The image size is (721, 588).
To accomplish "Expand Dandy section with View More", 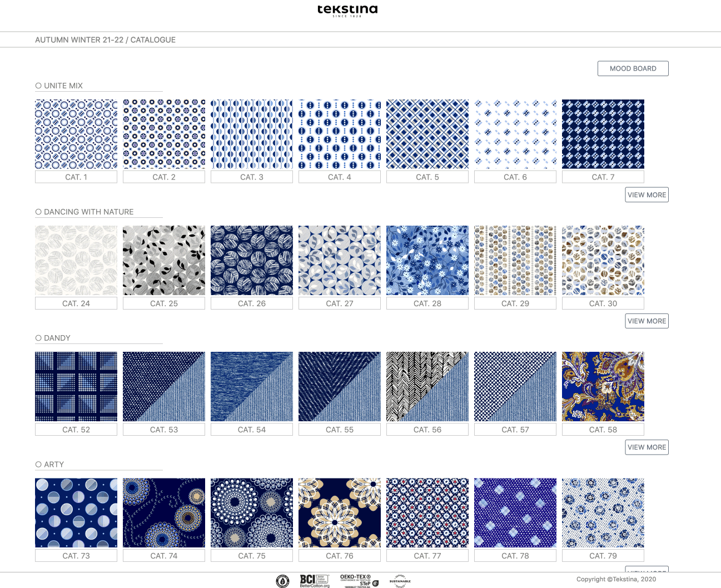I will click(647, 447).
